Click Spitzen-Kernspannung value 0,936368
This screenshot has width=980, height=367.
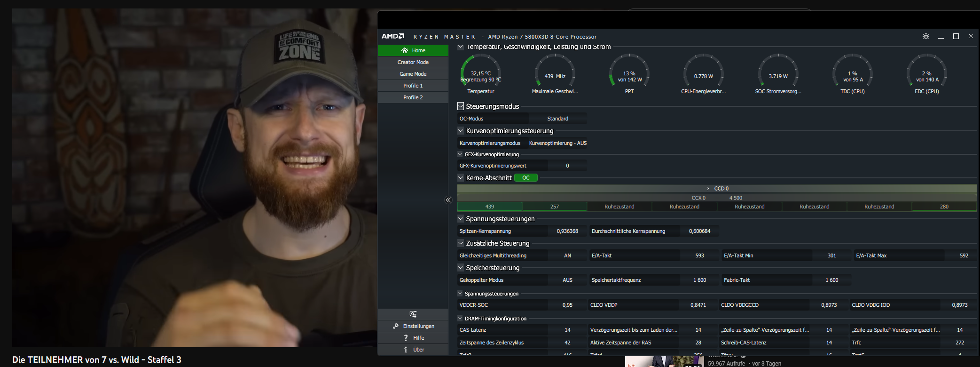(x=567, y=231)
